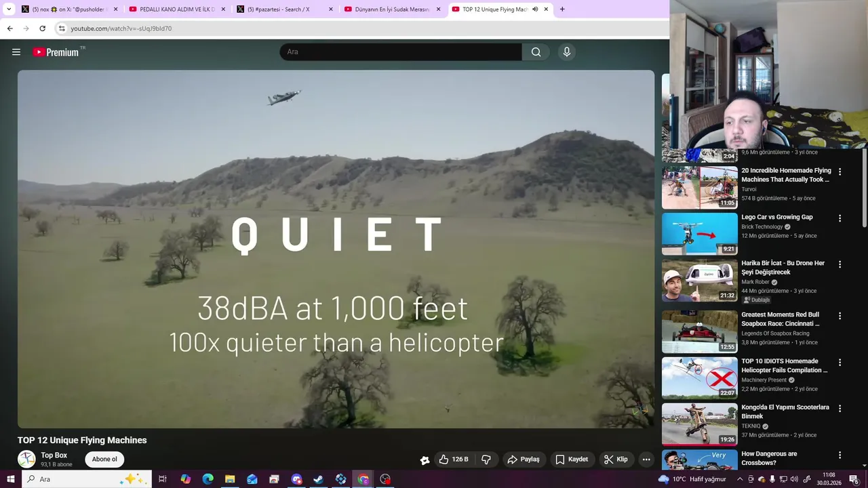Open site information icon in address bar

tap(62, 28)
